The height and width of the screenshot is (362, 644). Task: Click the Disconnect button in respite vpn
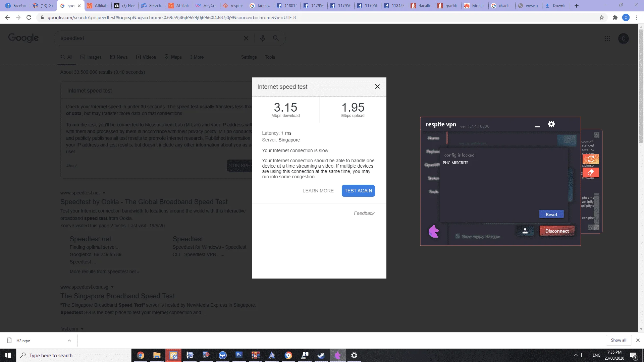[x=557, y=231]
